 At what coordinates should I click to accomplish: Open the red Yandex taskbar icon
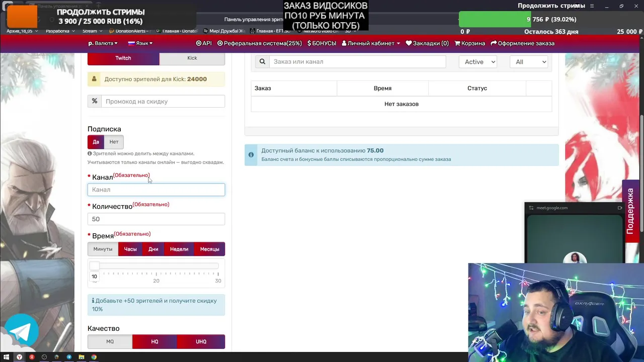pyautogui.click(x=32, y=357)
